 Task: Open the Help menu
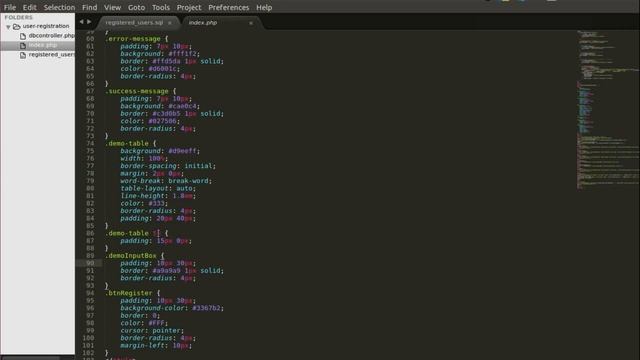(x=264, y=7)
